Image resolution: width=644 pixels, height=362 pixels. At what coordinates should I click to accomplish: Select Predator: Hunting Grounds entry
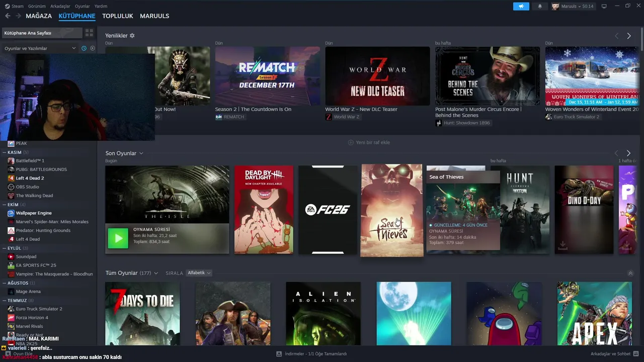coord(43,230)
